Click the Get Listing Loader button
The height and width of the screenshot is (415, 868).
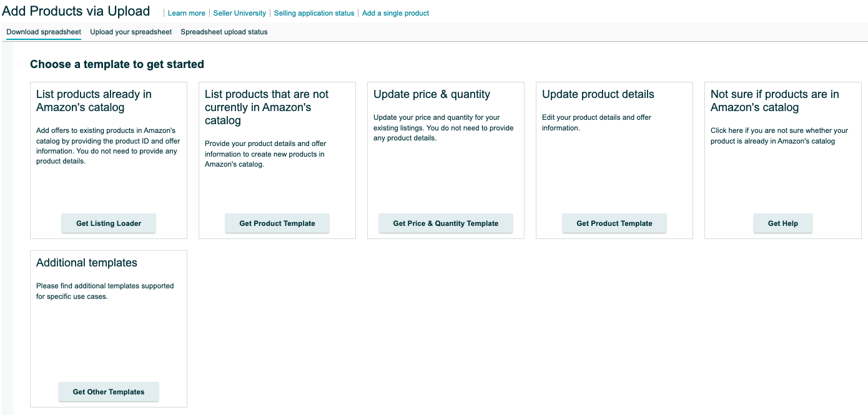(109, 223)
